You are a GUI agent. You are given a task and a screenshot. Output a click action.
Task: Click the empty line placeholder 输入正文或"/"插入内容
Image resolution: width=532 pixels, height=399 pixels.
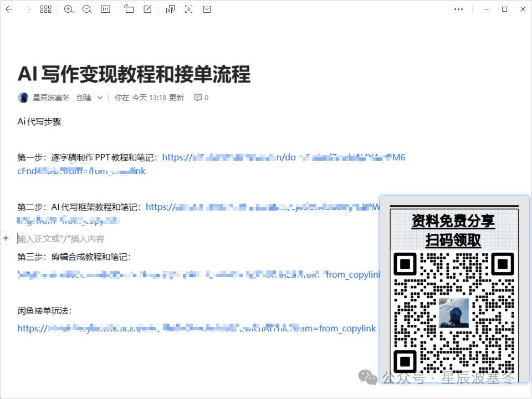pyautogui.click(x=61, y=239)
